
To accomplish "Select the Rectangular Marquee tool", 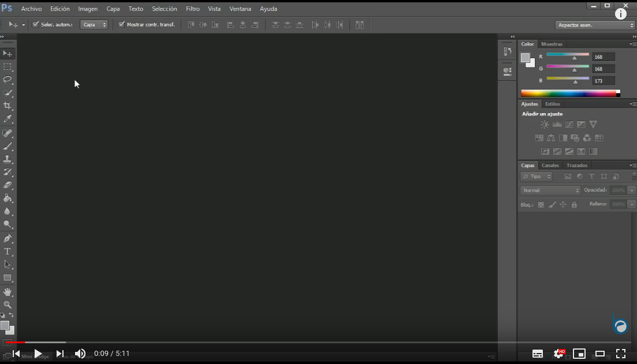I will click(x=8, y=66).
